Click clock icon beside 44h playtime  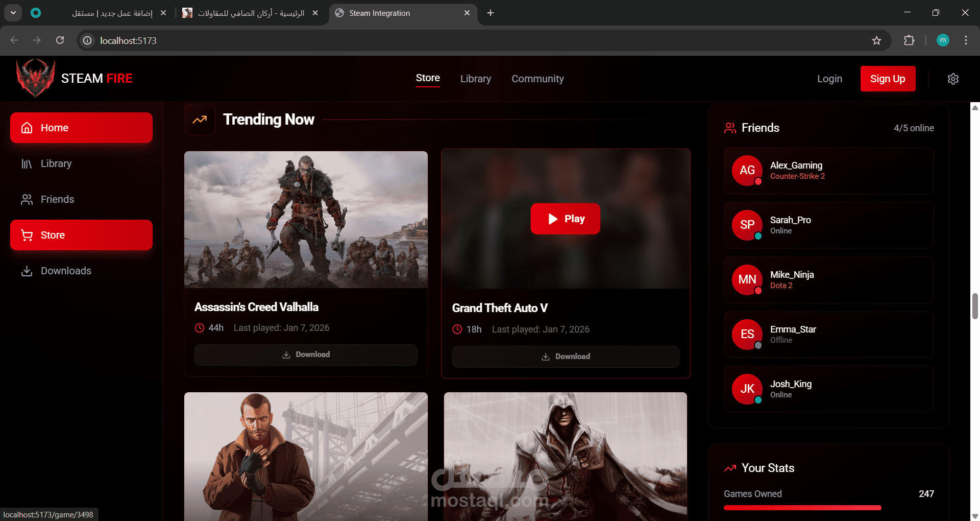tap(200, 328)
